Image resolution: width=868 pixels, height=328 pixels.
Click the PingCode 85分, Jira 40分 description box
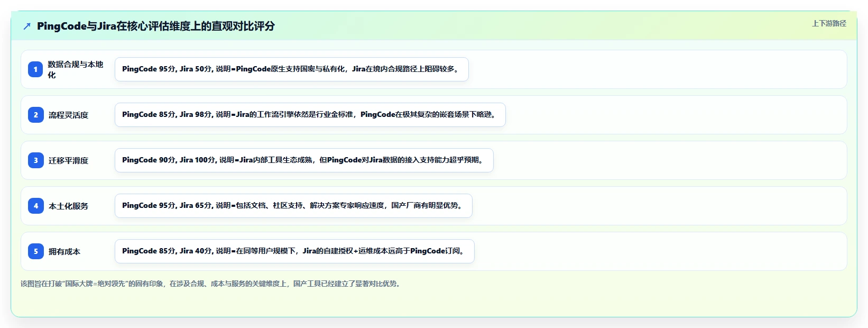(x=294, y=251)
